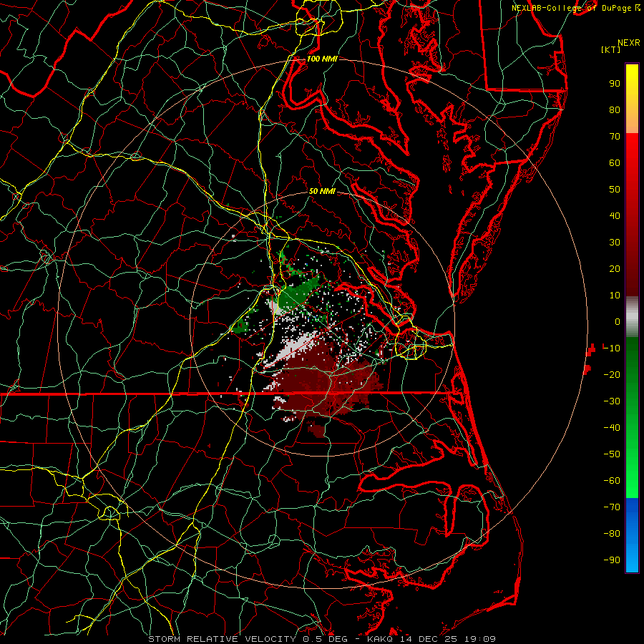Click the "-70" value on the velocity scale
Image resolution: width=644 pixels, height=644 pixels.
pos(612,507)
